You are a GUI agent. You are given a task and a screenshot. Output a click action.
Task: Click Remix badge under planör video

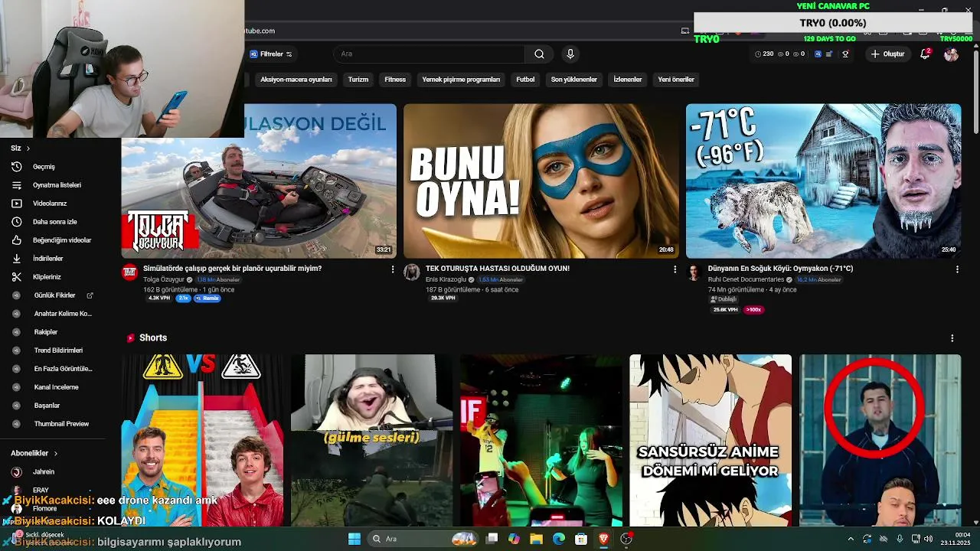pyautogui.click(x=207, y=298)
